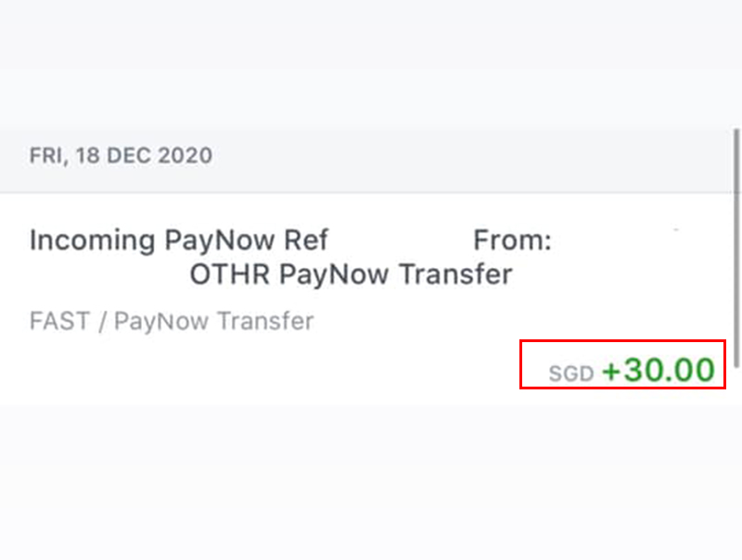Click the green +30.00 amount
The width and height of the screenshot is (742, 560).
pos(659,371)
